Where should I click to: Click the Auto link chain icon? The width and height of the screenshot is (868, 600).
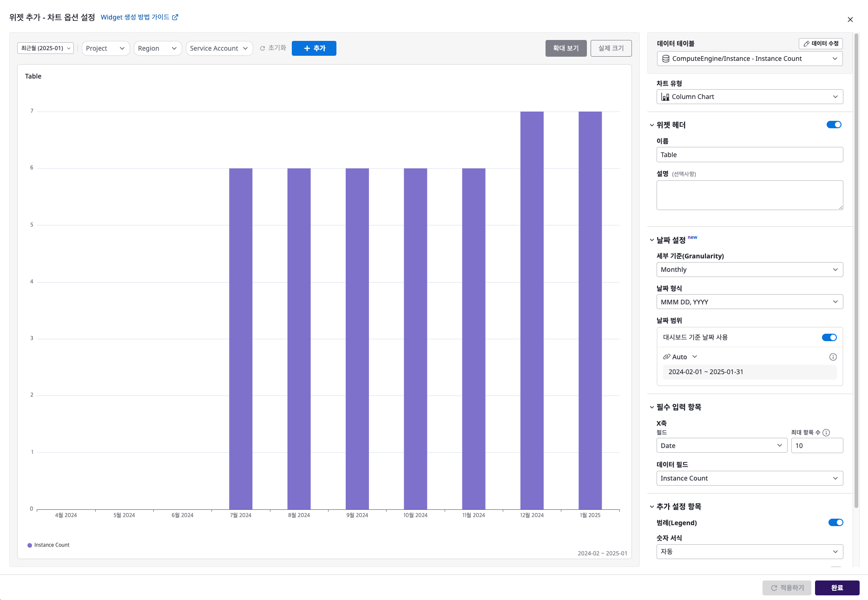pos(666,357)
